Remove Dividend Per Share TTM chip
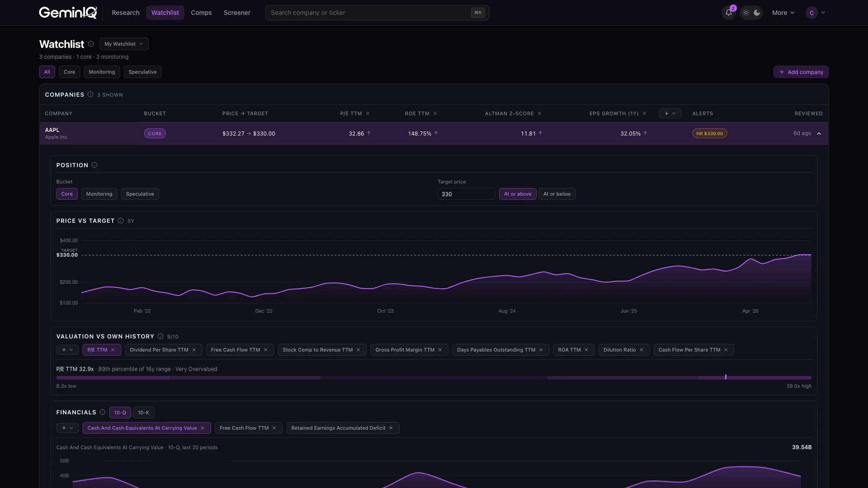The image size is (868, 488). [x=194, y=350]
